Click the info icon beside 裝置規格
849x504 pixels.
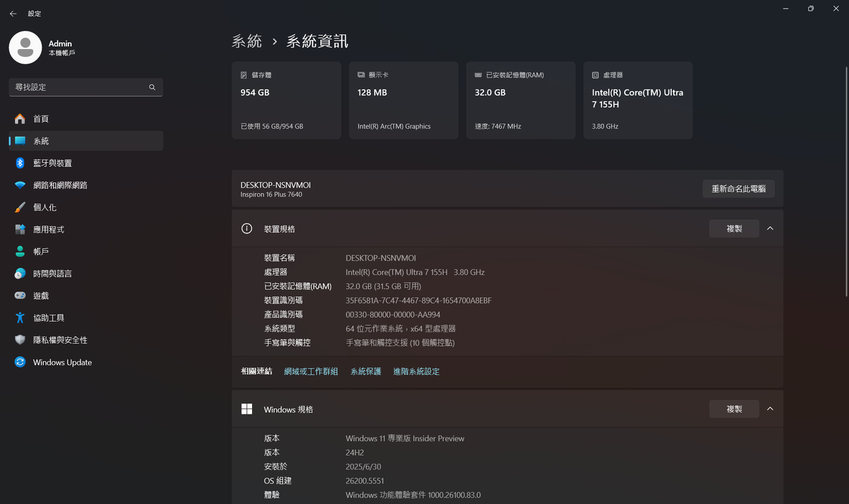click(x=247, y=229)
